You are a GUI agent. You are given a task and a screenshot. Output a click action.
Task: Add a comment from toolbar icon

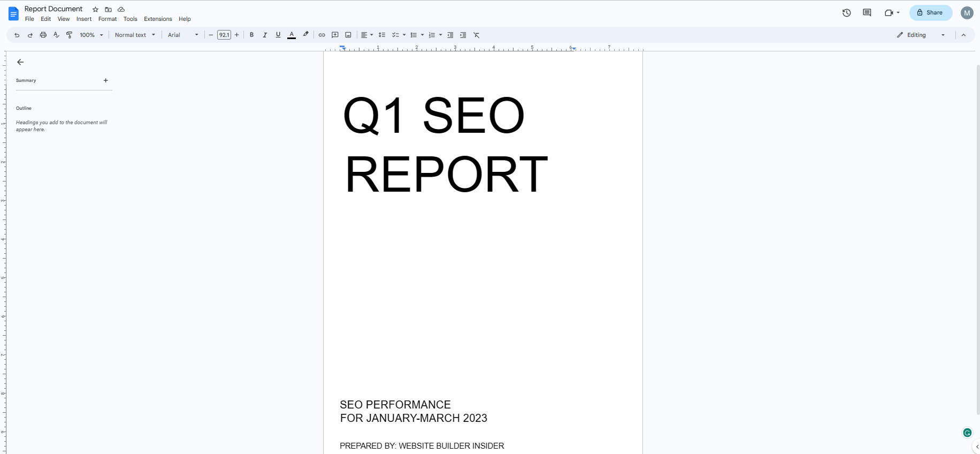click(335, 35)
